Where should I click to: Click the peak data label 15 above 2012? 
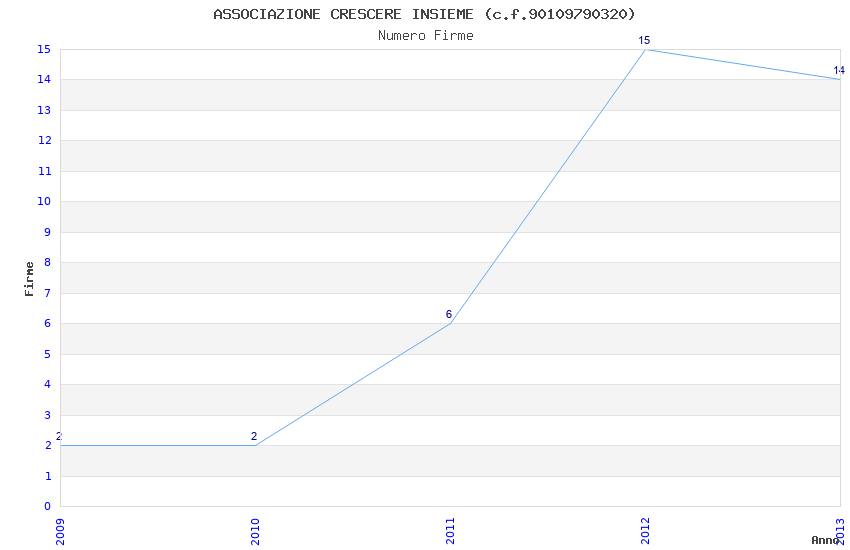[645, 40]
